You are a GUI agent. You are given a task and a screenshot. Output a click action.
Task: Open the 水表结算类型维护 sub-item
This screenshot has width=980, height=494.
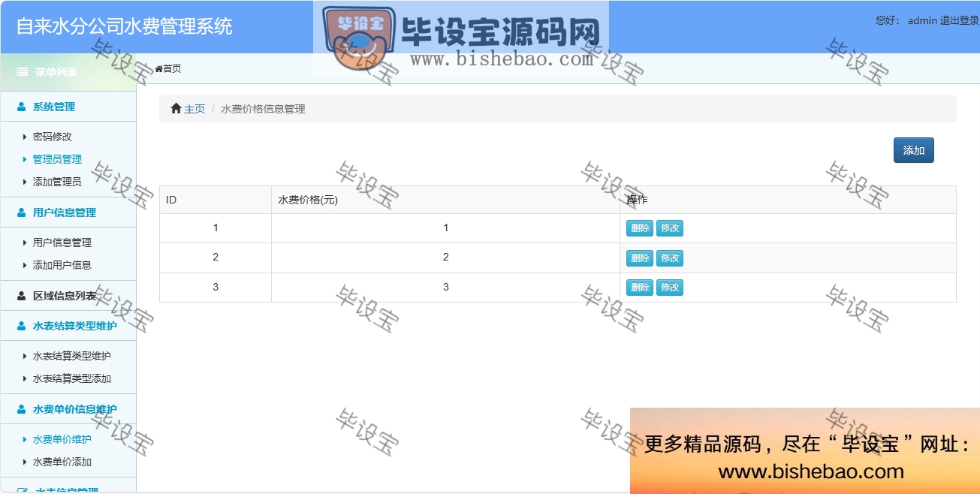coord(72,356)
